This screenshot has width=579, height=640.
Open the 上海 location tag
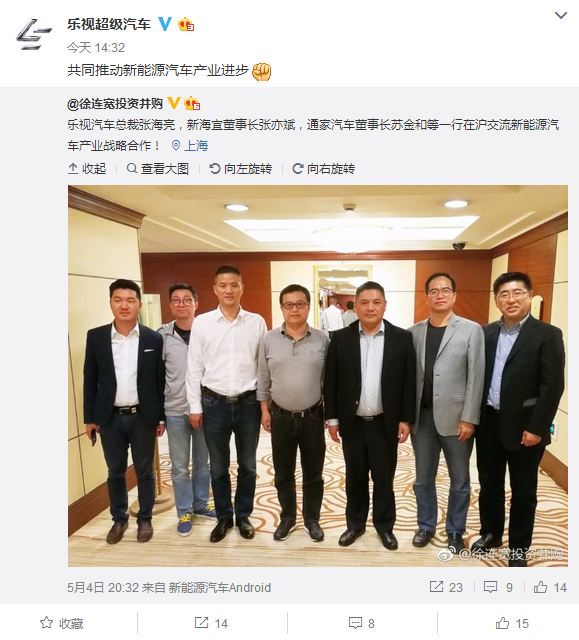pyautogui.click(x=190, y=146)
